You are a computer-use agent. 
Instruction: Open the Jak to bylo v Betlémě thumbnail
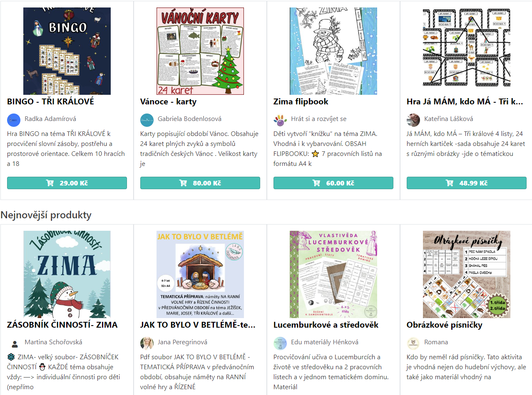point(200,274)
